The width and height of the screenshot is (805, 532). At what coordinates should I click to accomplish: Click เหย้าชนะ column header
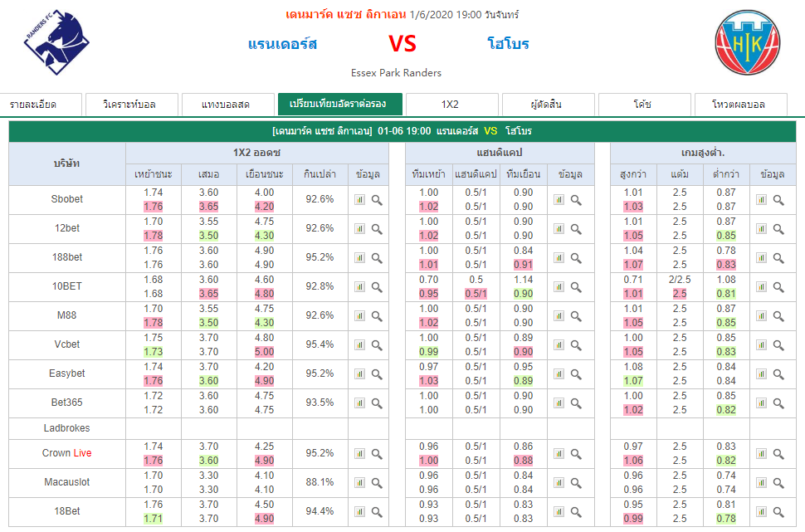[x=154, y=174]
